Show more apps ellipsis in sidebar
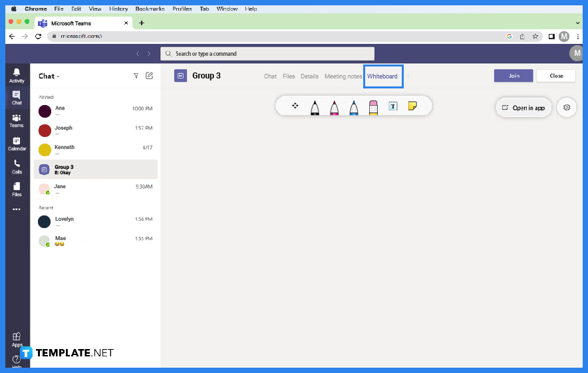Viewport: 588px width, 373px height. click(x=17, y=209)
